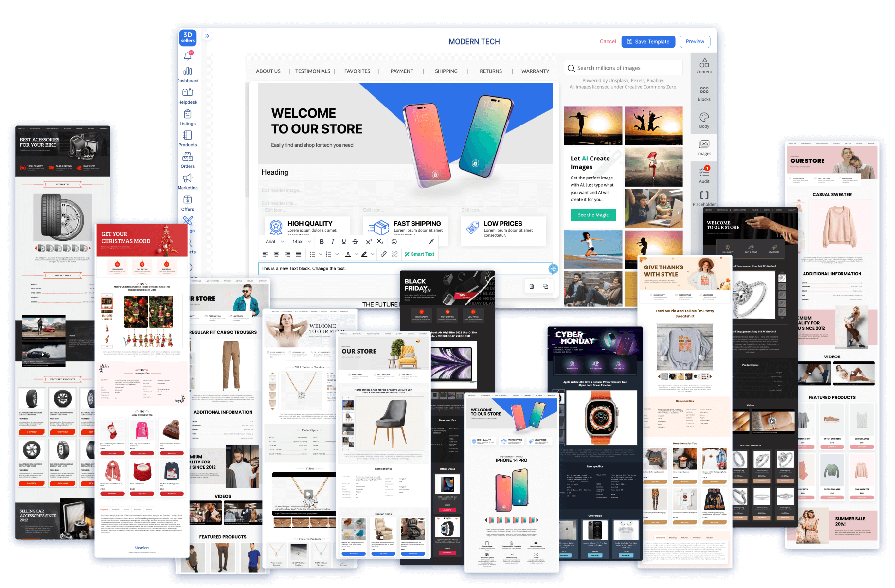Image resolution: width=895 pixels, height=588 pixels.
Task: Open the bullet list style dropdown
Action: point(321,254)
